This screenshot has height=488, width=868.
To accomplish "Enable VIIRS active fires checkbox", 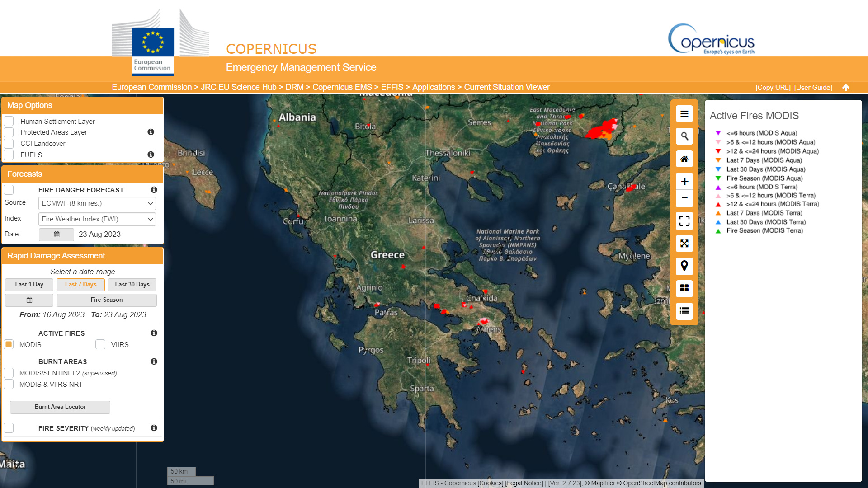I will point(100,344).
